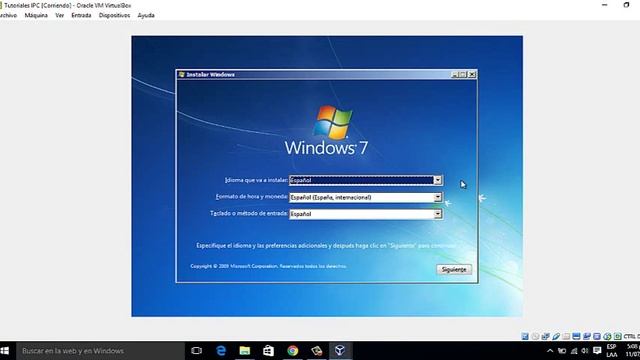The height and width of the screenshot is (360, 640).
Task: Open the Archivo menu in VirtualBox
Action: 8,15
